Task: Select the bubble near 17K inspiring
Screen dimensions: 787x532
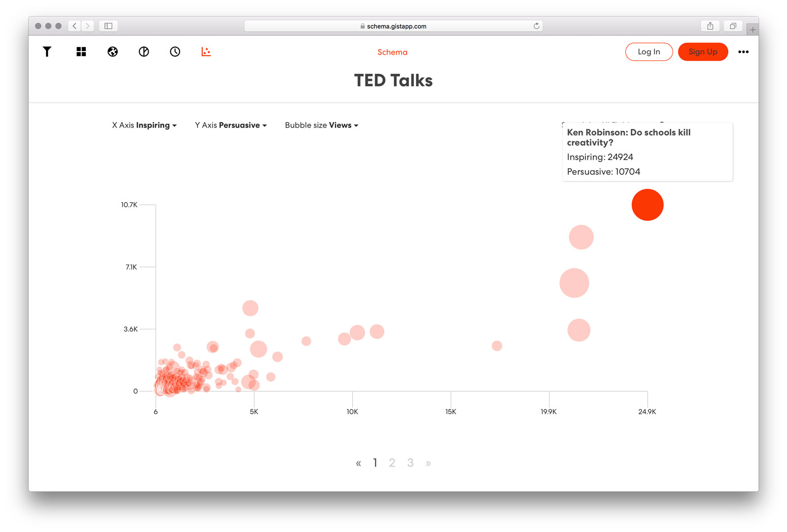Action: coord(497,346)
